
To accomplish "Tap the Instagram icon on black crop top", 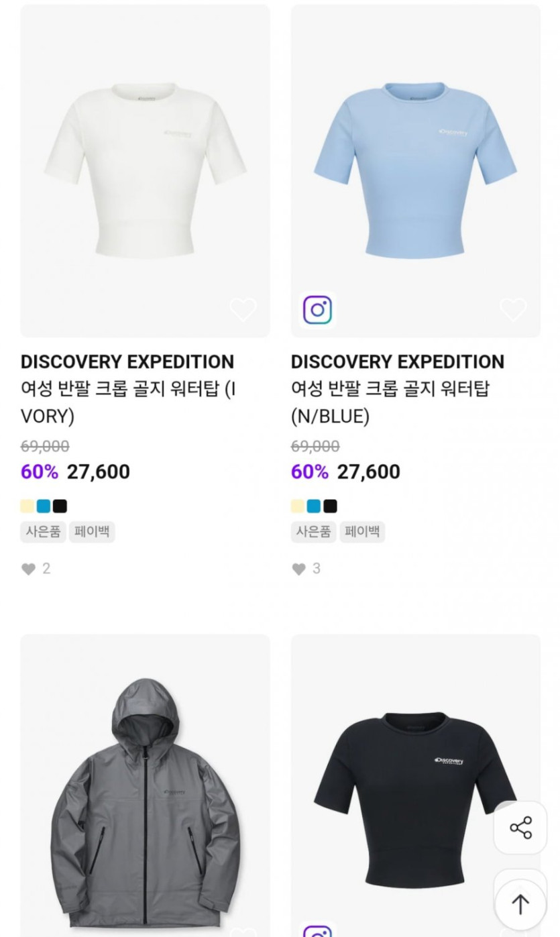I will coord(317,930).
